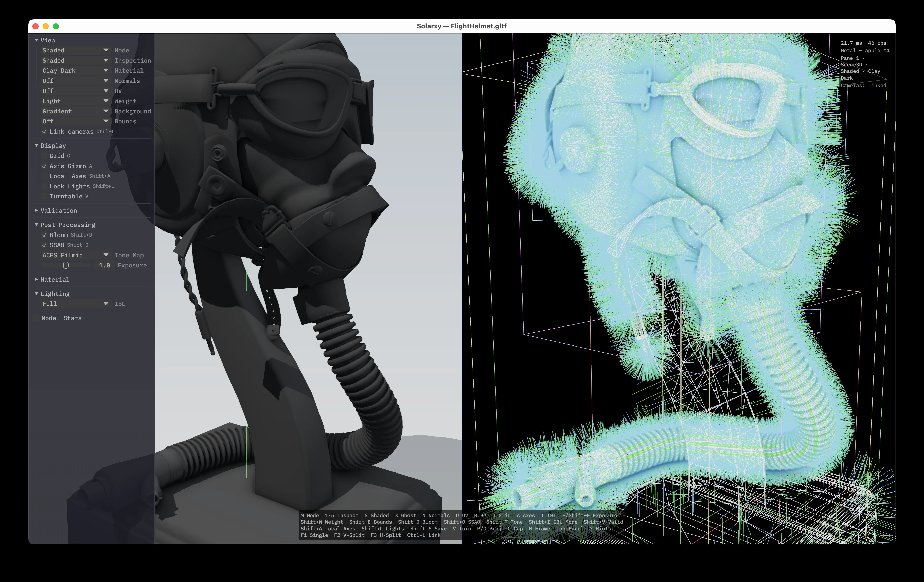Open the ACES Filmic Tone Map dropdown

[x=76, y=255]
